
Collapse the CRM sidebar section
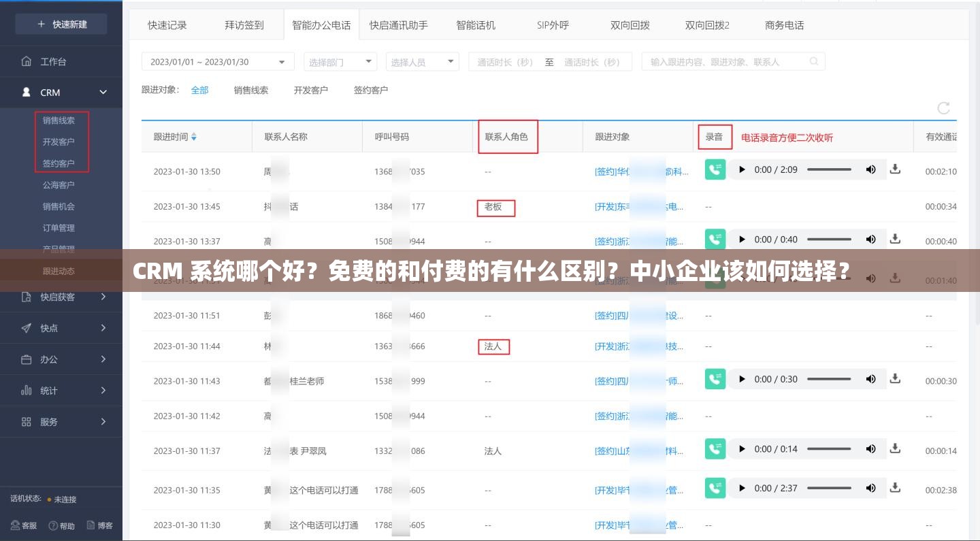coord(102,92)
